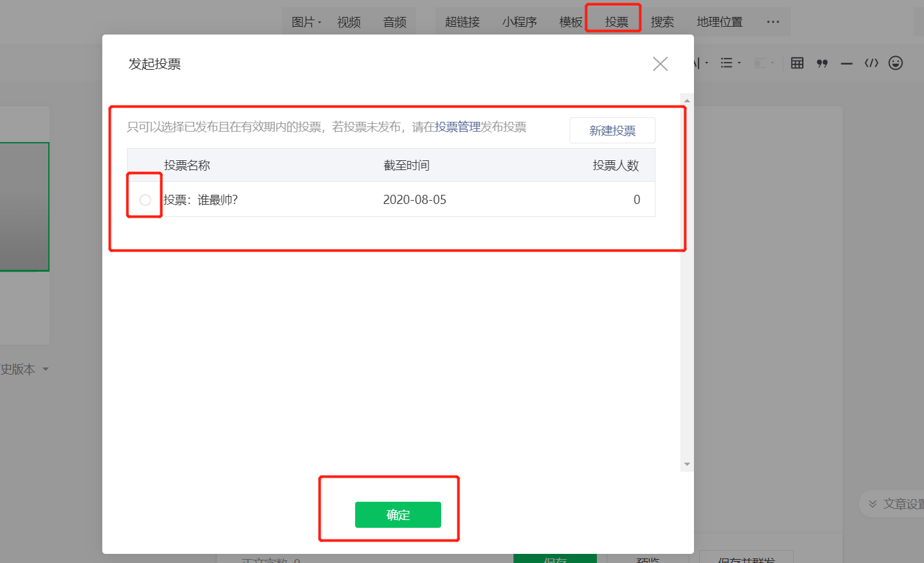Open the more options ellipsis menu

[773, 22]
